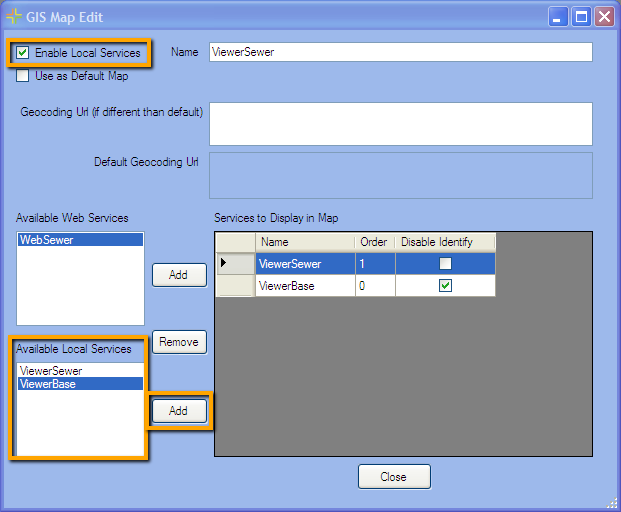This screenshot has height=512, width=621.
Task: Click into the Geocoding Url text box
Action: coord(401,124)
